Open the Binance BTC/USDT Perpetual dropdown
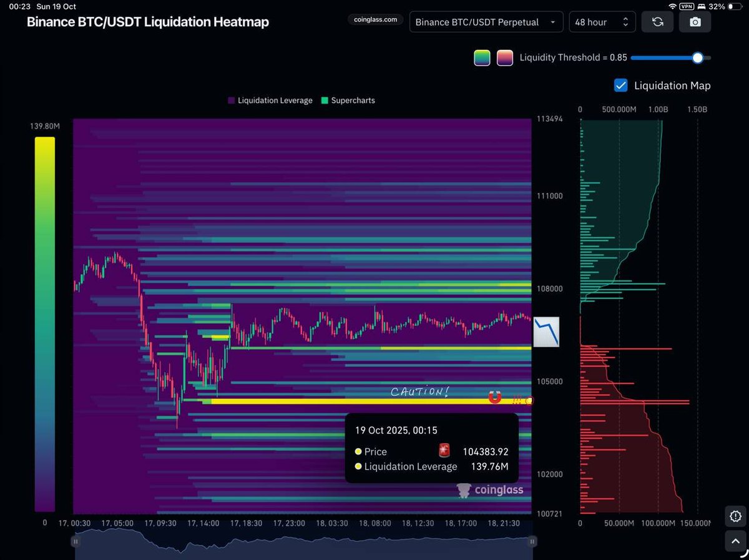 (x=486, y=22)
